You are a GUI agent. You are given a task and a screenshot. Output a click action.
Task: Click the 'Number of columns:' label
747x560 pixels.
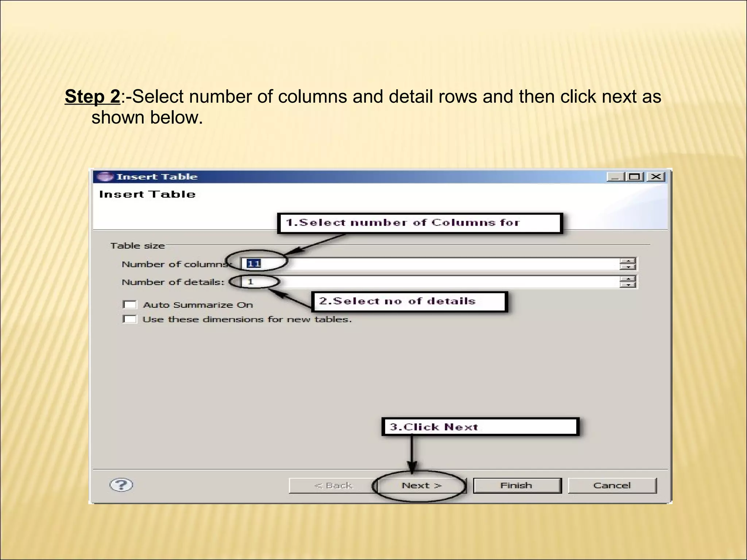(176, 264)
